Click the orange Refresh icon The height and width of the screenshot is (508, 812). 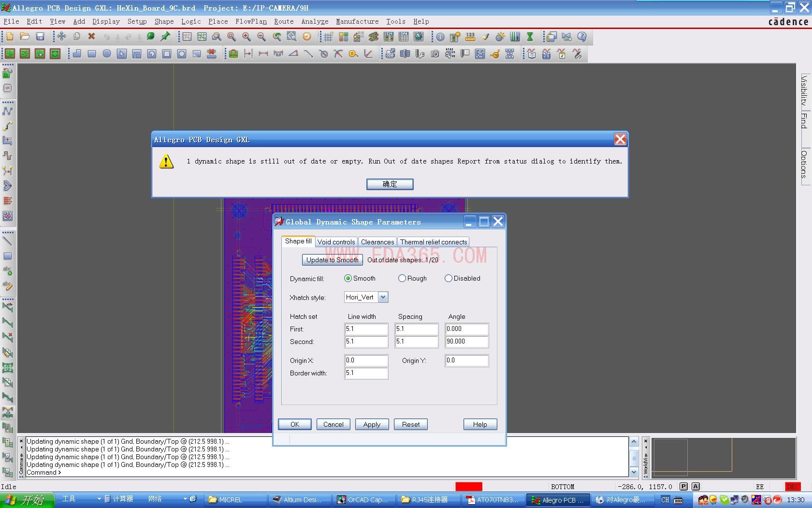pyautogui.click(x=306, y=37)
